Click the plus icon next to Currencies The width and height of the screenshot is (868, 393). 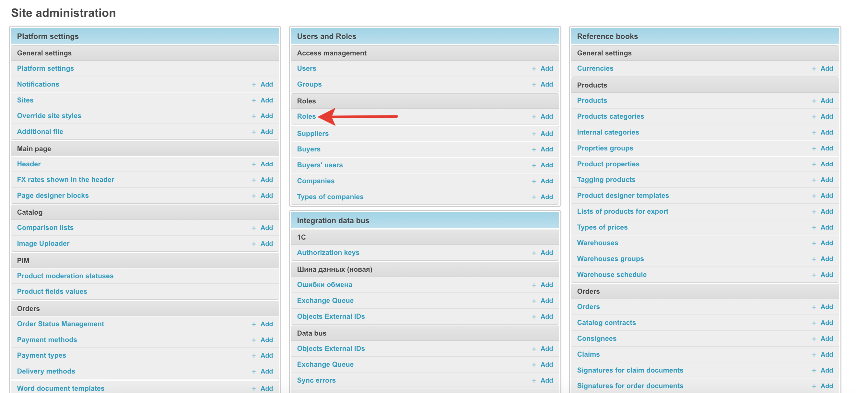point(814,69)
